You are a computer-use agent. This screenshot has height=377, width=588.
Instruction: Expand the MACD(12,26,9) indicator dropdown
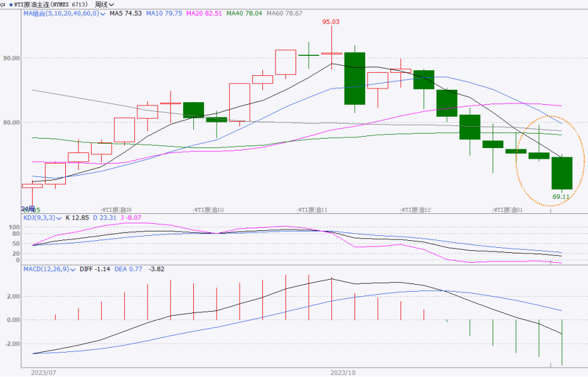point(73,269)
